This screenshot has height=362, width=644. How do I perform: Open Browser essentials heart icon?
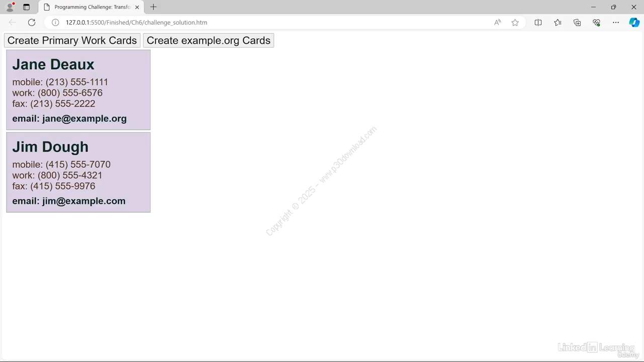597,22
